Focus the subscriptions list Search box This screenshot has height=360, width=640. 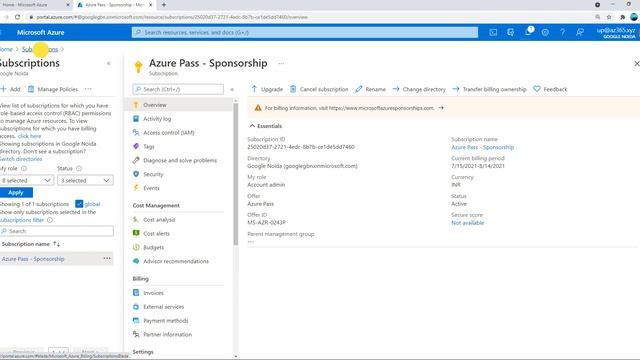[x=57, y=231]
